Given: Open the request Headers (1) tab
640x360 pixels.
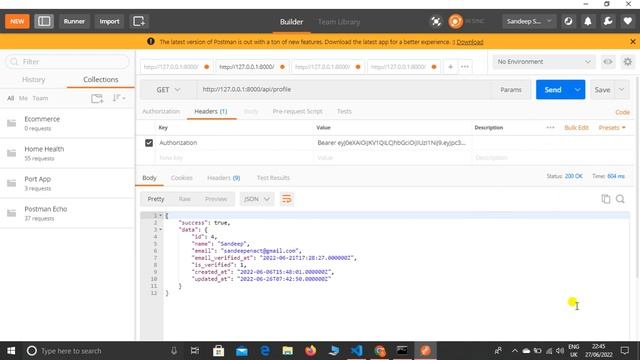Looking at the screenshot, I should [x=211, y=111].
